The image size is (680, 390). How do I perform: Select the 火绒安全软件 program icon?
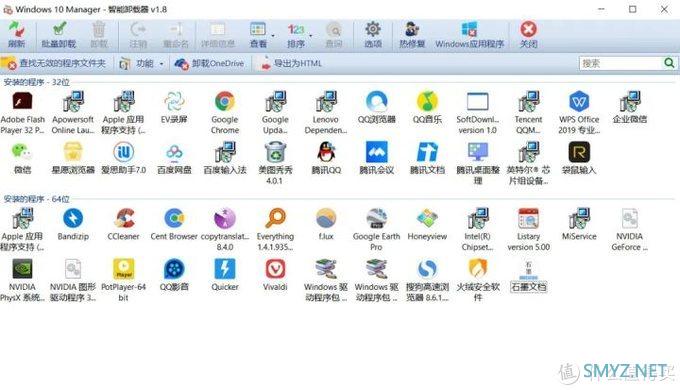[x=478, y=269]
